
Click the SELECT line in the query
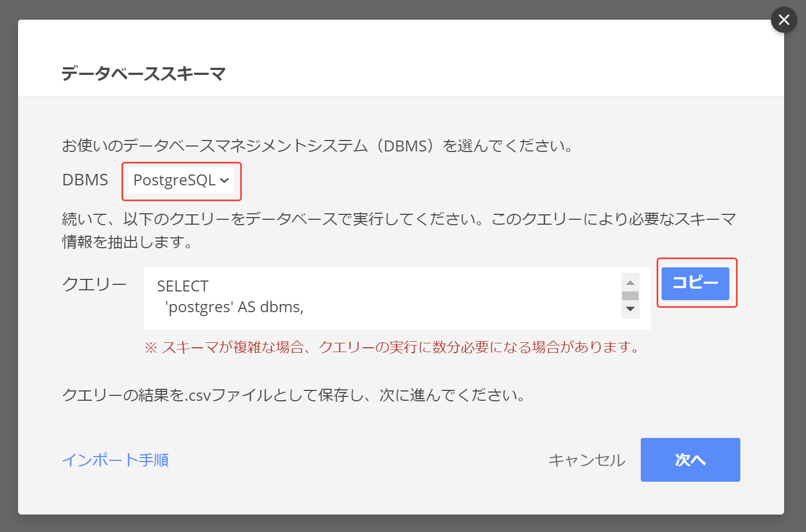click(183, 286)
